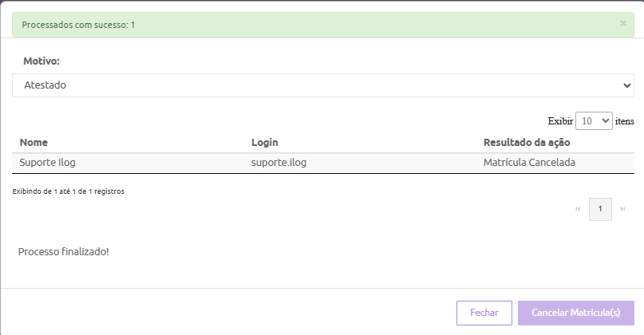Viewport: 644px width, 335px height.
Task: Click the suporte.ilog login cell
Action: tap(279, 163)
